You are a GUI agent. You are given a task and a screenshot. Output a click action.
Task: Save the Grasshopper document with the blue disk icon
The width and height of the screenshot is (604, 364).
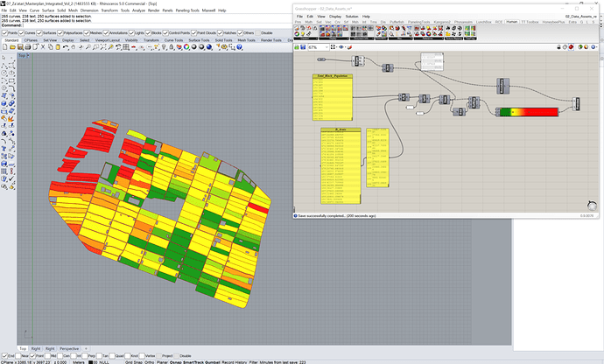pyautogui.click(x=303, y=47)
